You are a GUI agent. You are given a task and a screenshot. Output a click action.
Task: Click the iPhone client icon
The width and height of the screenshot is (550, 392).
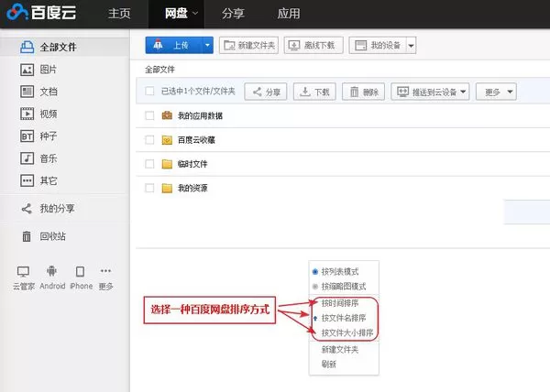point(80,271)
